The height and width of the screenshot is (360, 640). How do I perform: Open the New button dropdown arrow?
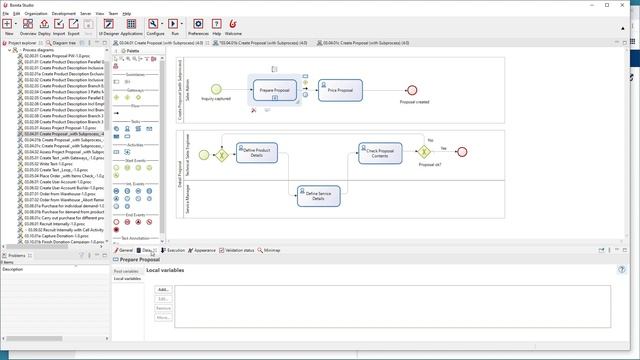16,24
